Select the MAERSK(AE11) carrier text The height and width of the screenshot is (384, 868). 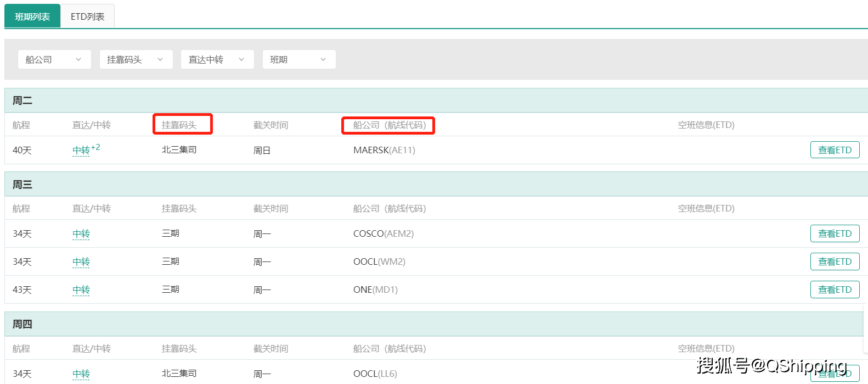pos(384,150)
